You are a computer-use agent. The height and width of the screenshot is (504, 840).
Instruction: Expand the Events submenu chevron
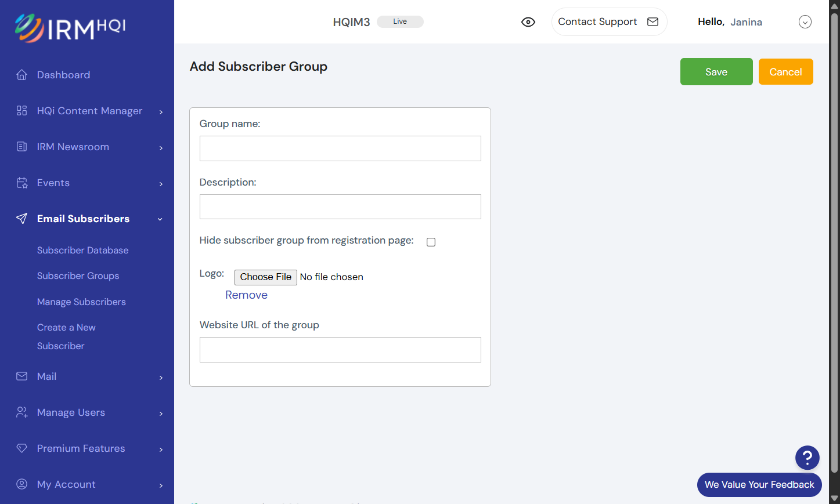[161, 183]
